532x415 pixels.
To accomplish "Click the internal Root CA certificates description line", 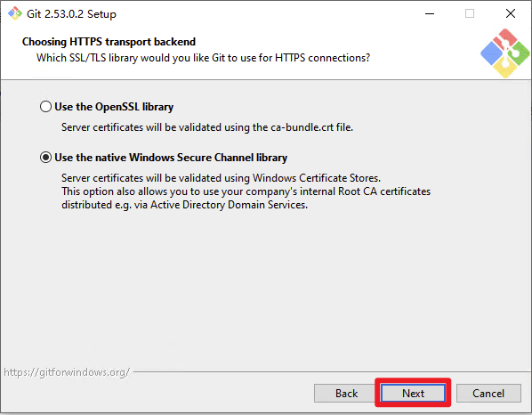I will (x=246, y=191).
